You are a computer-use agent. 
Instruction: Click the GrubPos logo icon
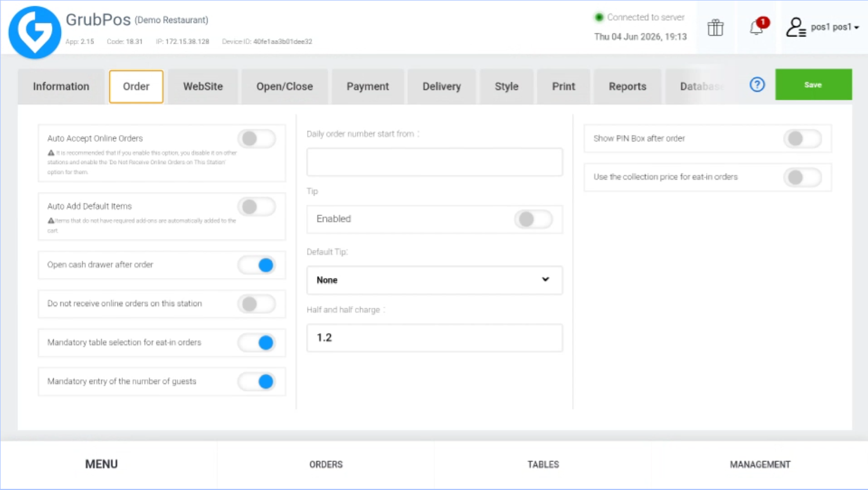(x=35, y=32)
